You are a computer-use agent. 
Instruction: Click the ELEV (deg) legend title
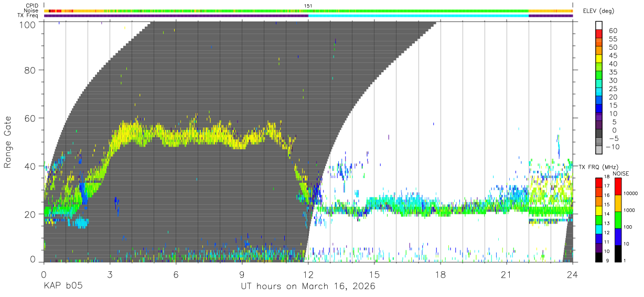(598, 10)
